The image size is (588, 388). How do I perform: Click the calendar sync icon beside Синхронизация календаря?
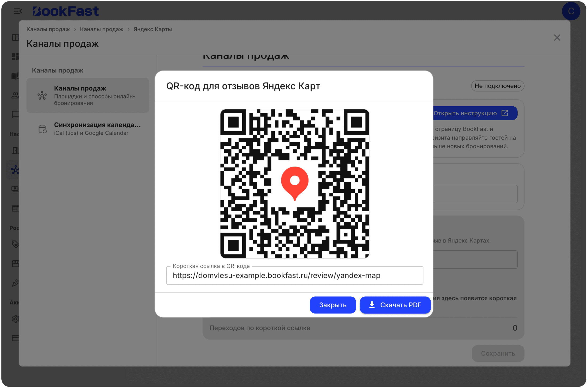pos(42,129)
